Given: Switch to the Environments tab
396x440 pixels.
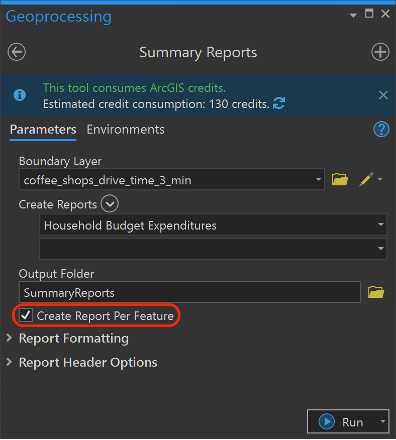Looking at the screenshot, I should point(125,130).
